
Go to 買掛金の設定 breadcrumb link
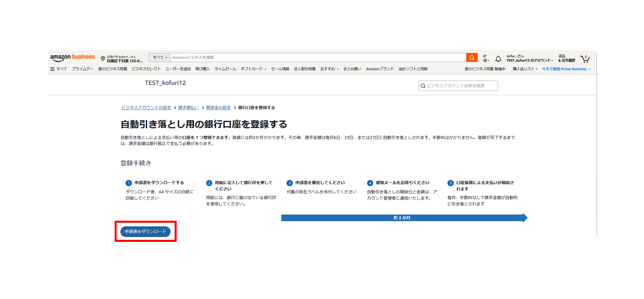point(218,108)
